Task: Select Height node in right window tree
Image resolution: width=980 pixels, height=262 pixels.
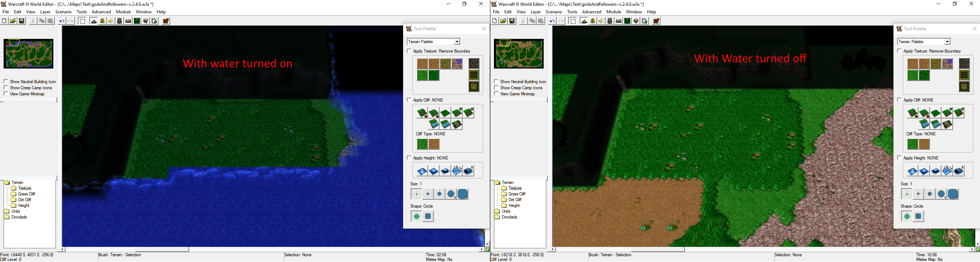Action: pyautogui.click(x=514, y=206)
